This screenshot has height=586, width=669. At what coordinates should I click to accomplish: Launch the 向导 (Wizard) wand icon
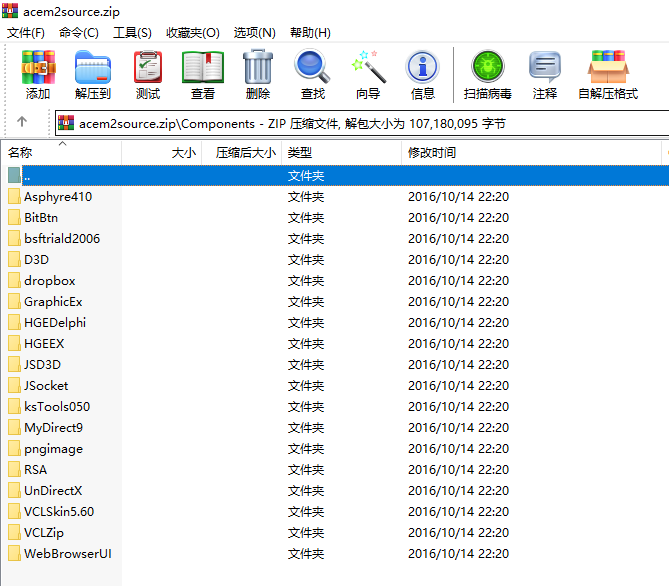[368, 67]
